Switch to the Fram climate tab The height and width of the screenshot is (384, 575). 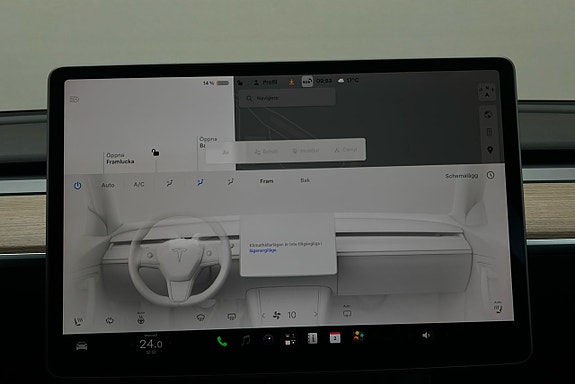267,181
